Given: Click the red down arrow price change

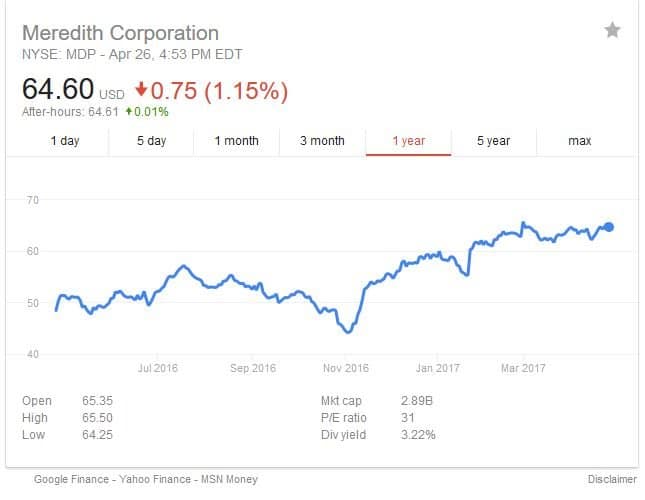Looking at the screenshot, I should pos(140,92).
